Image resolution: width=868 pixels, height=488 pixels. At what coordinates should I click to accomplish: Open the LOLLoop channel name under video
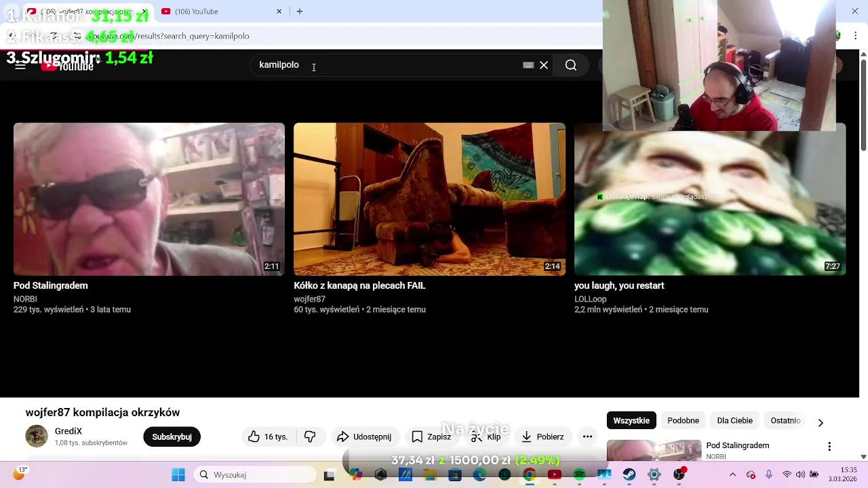pyautogui.click(x=590, y=299)
